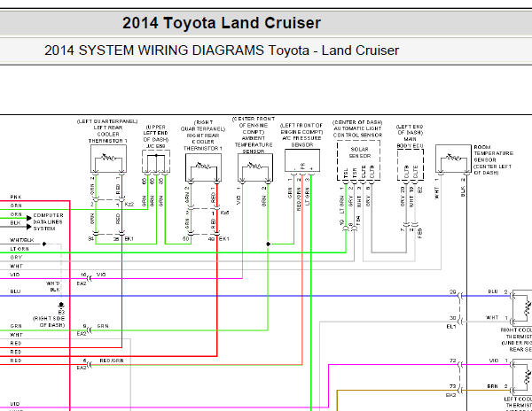Viewport: 532px width, 411px height.
Task: Click the 2014 Toyota Land Cruiser title
Action: (x=222, y=23)
